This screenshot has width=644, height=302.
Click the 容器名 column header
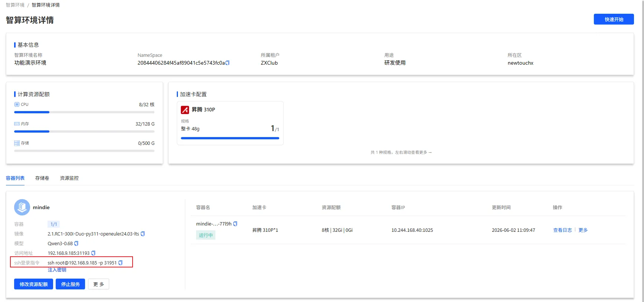pyautogui.click(x=203, y=207)
